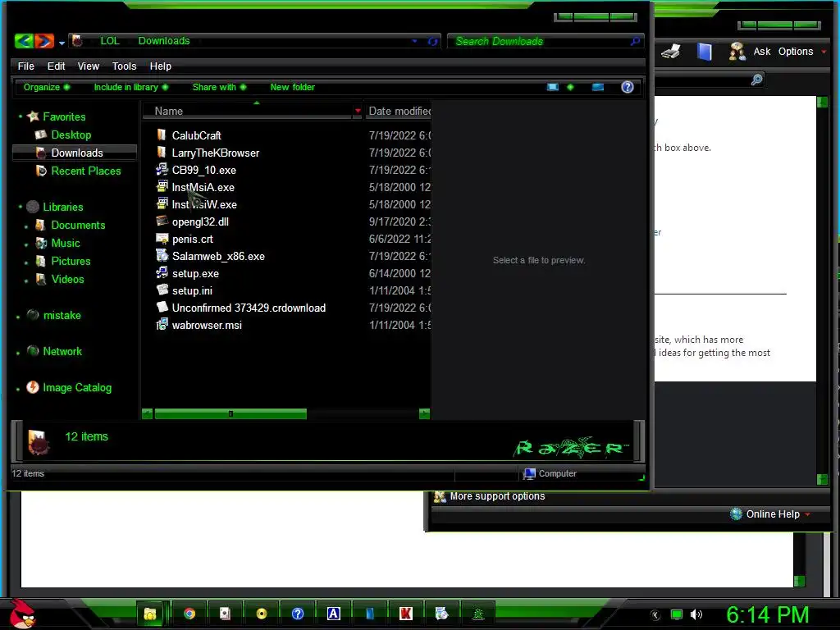
Task: Open the Edit menu
Action: 56,66
